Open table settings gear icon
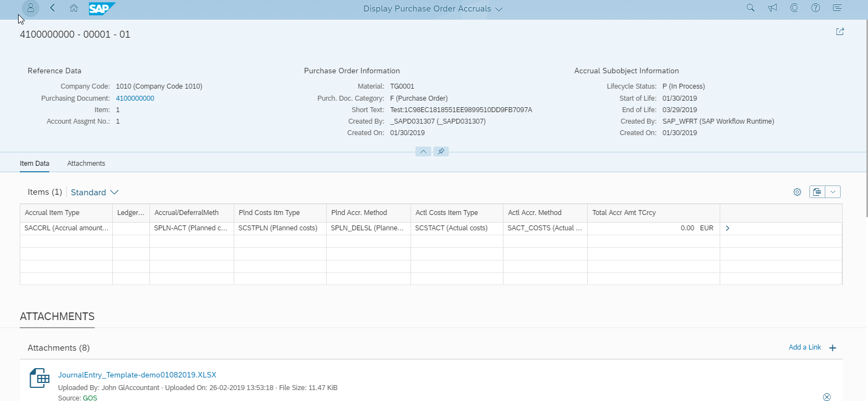This screenshot has width=868, height=401. pos(797,192)
